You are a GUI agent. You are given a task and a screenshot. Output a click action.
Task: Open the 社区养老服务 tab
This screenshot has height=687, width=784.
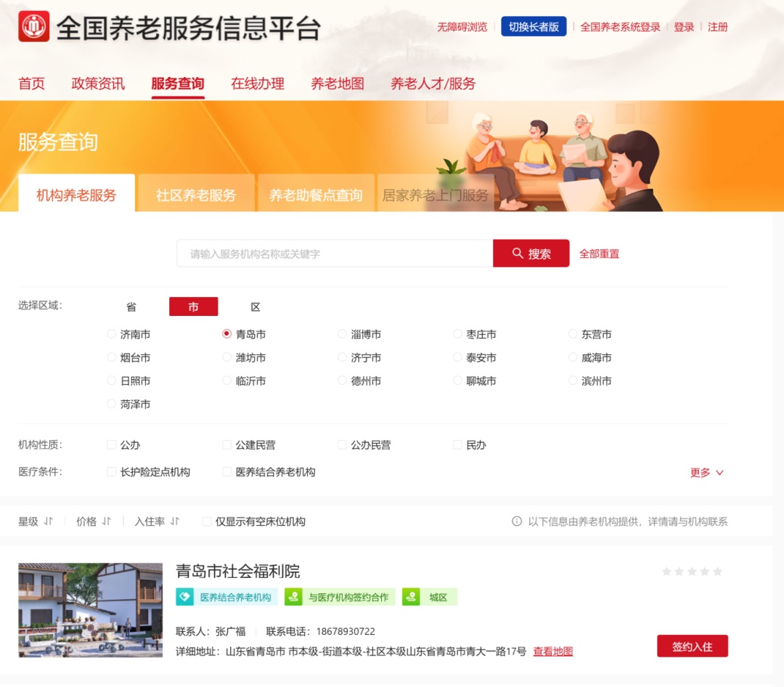click(196, 192)
